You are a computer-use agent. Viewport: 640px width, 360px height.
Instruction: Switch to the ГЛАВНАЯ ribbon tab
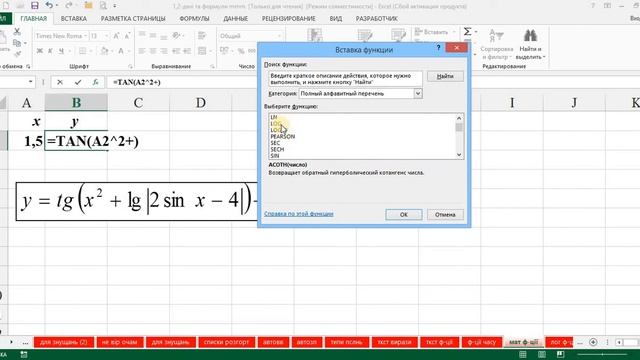click(33, 19)
